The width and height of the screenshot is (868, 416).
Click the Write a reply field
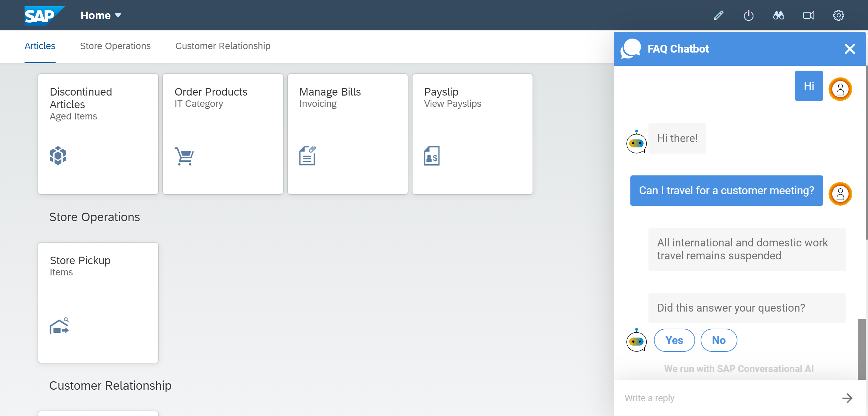pyautogui.click(x=726, y=398)
